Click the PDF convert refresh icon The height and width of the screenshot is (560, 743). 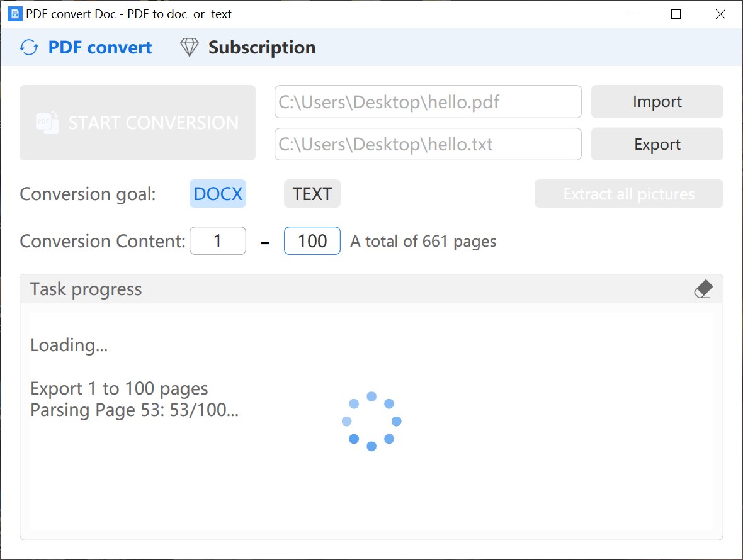pyautogui.click(x=29, y=48)
